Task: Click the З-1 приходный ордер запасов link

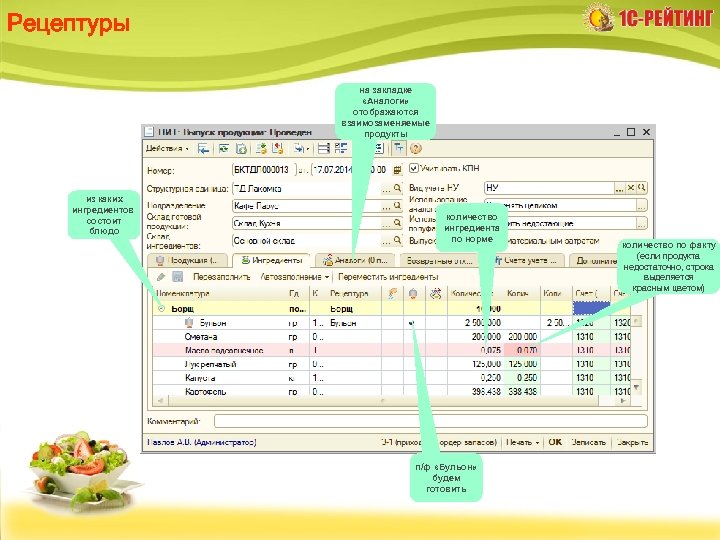Action: [439, 442]
